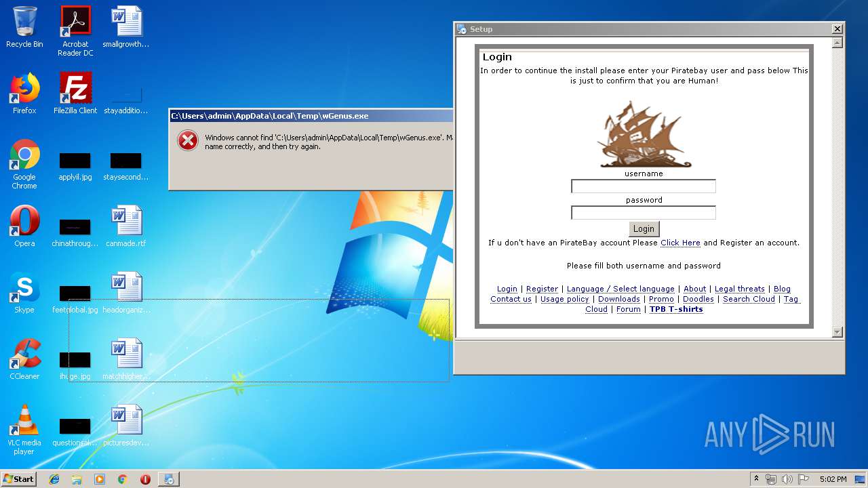The height and width of the screenshot is (488, 868).
Task: Launch VLC media player shortcut
Action: [24, 430]
